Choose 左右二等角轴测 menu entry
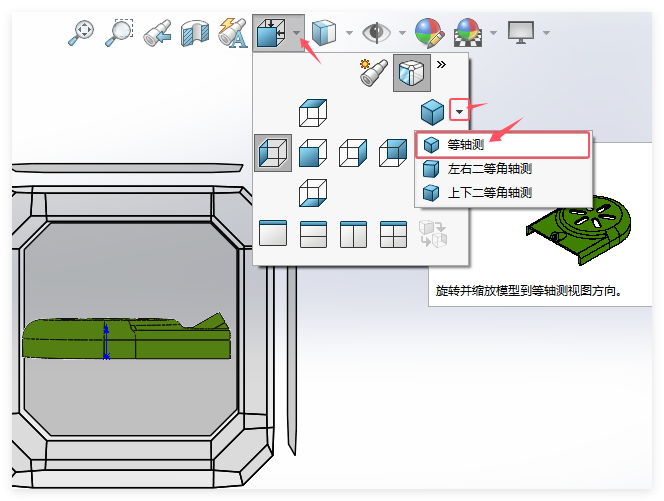Image resolution: width=664 pixels, height=501 pixels. click(503, 169)
